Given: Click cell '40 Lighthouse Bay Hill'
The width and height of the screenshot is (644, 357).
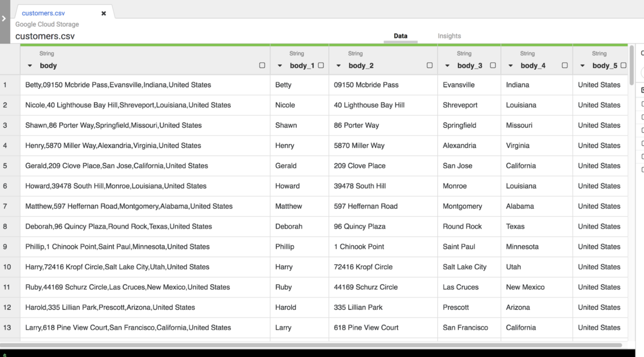Looking at the screenshot, I should pos(383,105).
